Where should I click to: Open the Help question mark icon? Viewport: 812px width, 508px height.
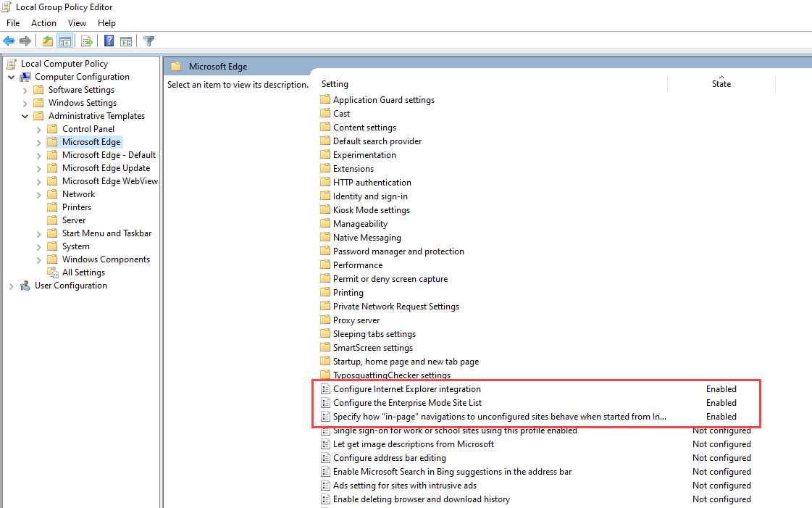[109, 41]
